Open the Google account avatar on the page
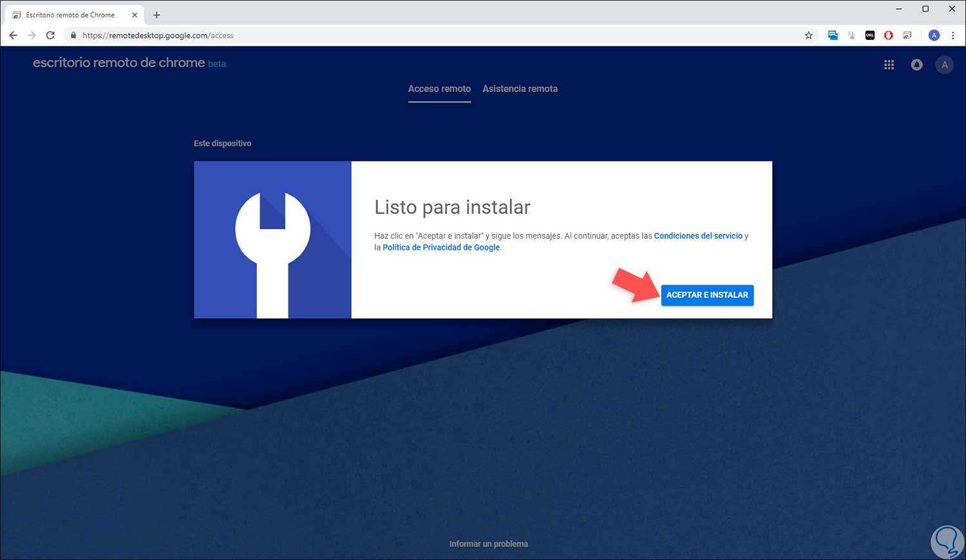This screenshot has width=966, height=560. (x=945, y=64)
